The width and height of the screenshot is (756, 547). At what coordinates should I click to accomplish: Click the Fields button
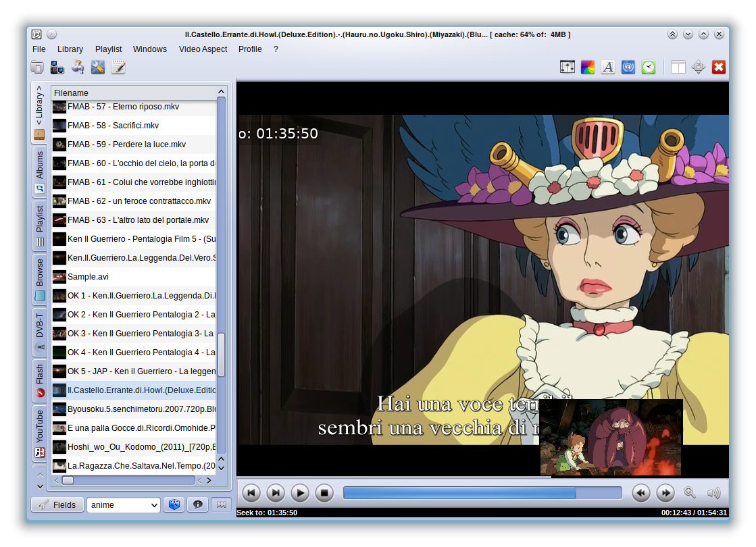pyautogui.click(x=57, y=504)
